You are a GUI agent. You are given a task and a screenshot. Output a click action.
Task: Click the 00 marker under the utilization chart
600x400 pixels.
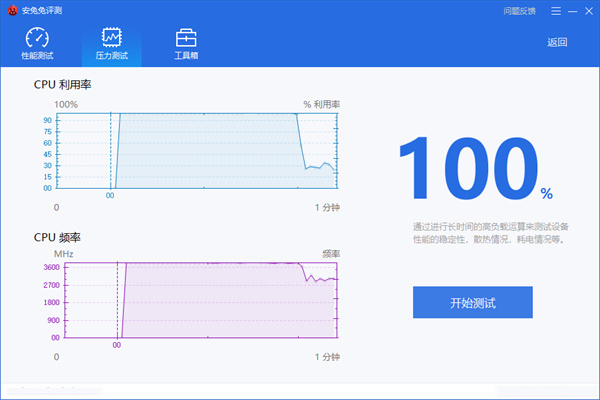(x=110, y=196)
